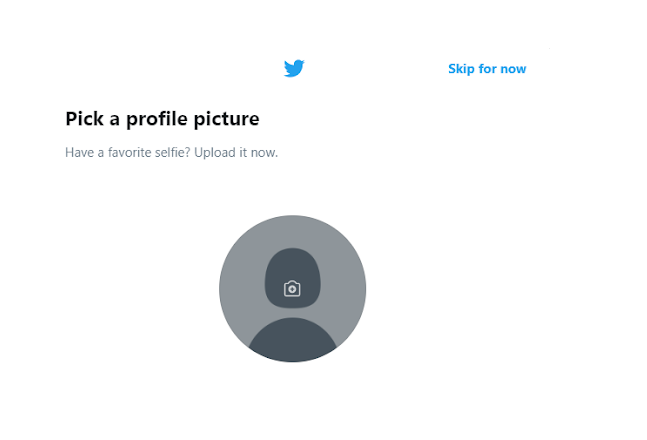This screenshot has height=440, width=647.
Task: Click the word "now" in the skip link
Action: [512, 69]
